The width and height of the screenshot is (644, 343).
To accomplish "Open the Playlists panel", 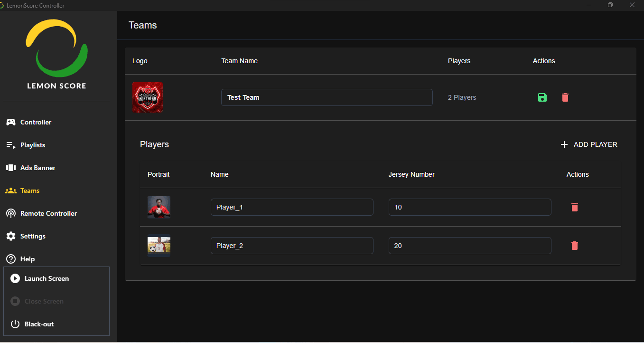I will [x=32, y=145].
